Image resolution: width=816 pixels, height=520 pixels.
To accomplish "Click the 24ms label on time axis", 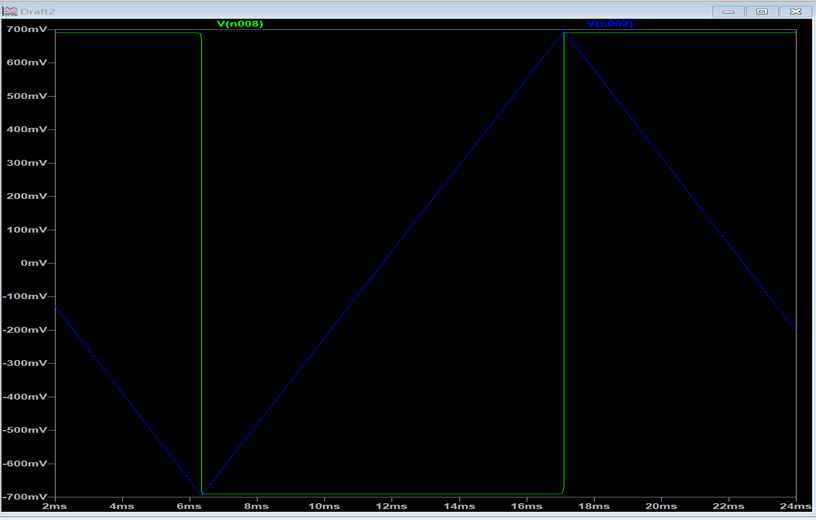I will pyautogui.click(x=795, y=507).
